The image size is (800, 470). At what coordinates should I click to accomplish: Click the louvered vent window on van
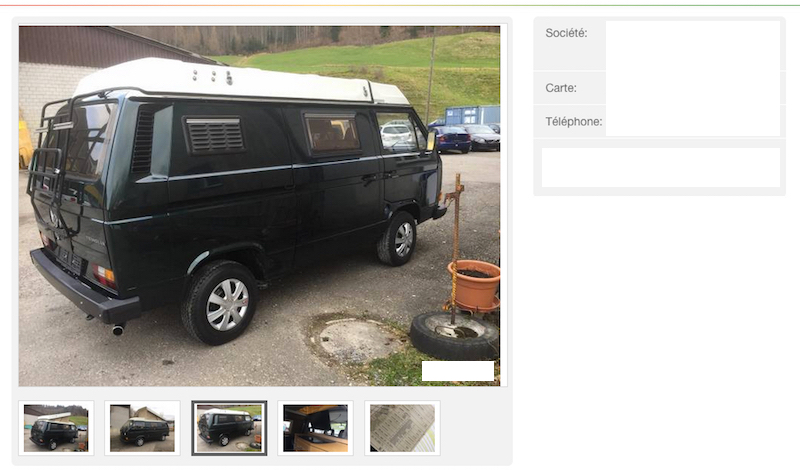click(x=214, y=135)
